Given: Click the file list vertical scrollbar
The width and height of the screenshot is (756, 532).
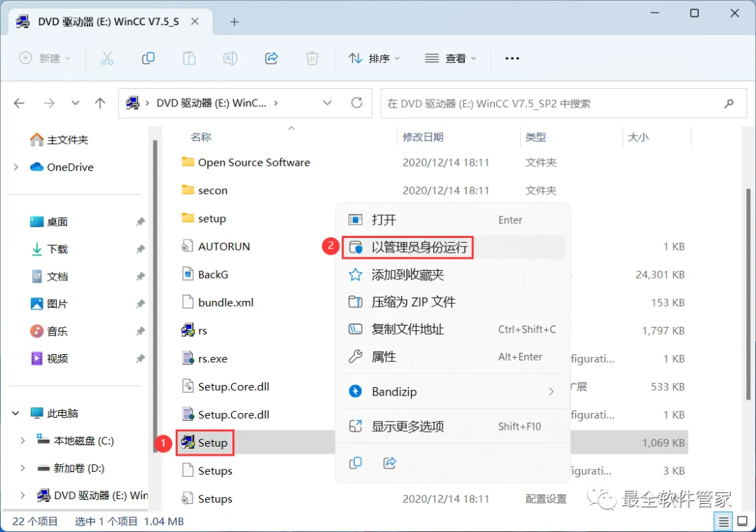Looking at the screenshot, I should (748, 294).
